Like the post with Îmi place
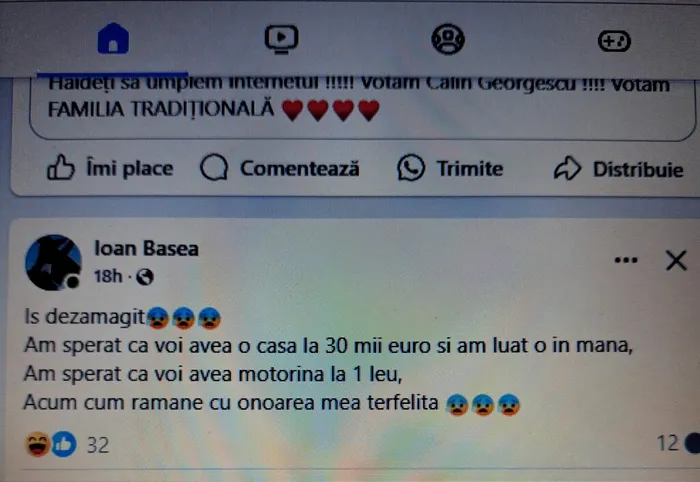This screenshot has width=700, height=482. click(110, 168)
